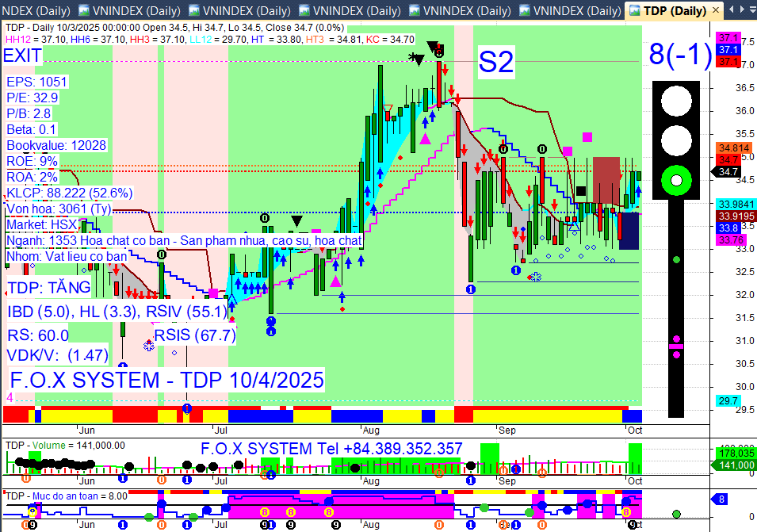Click the black down triangle in July
This screenshot has height=532, width=757.
pos(297,221)
